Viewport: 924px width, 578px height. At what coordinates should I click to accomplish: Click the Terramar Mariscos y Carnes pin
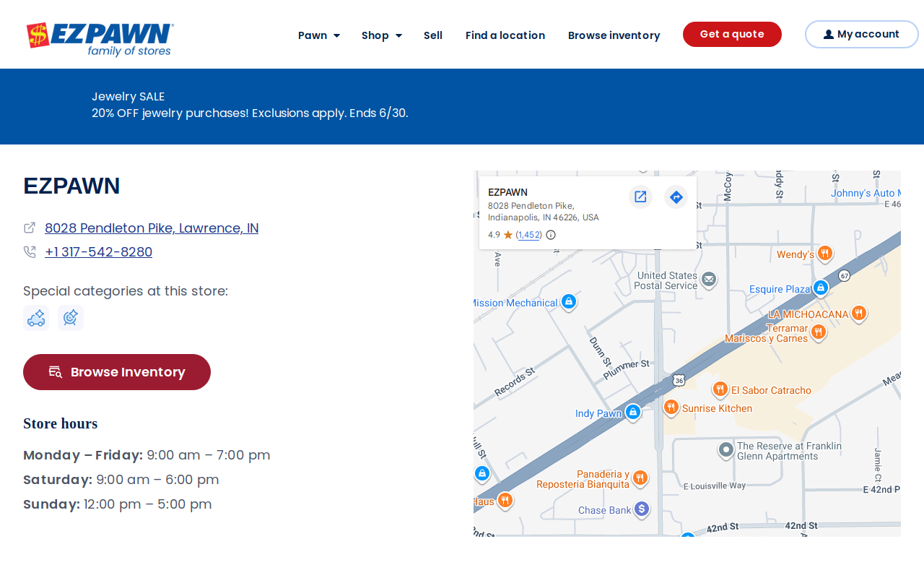coord(818,332)
